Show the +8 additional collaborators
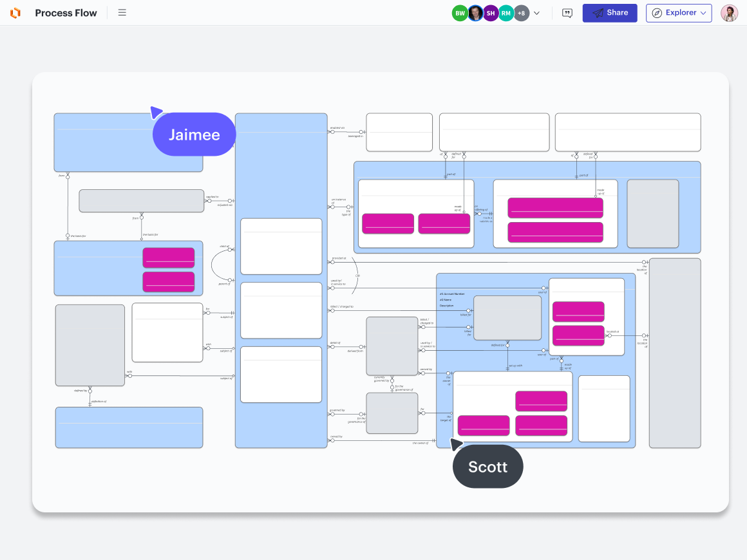The image size is (747, 560). click(522, 13)
